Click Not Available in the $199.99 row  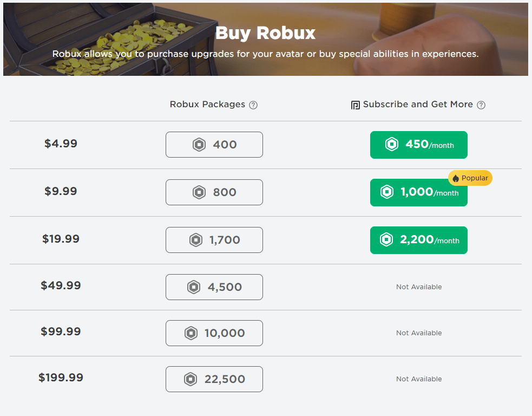pyautogui.click(x=419, y=379)
